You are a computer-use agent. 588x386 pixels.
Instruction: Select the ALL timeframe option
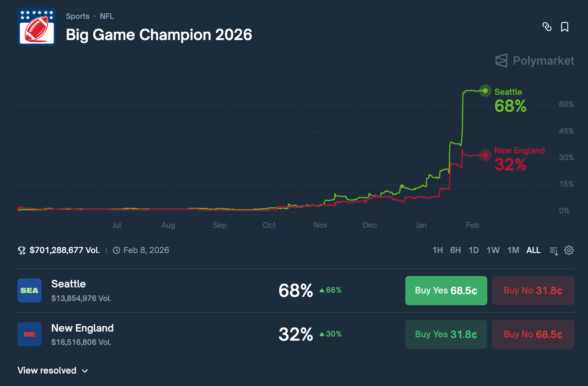(533, 250)
